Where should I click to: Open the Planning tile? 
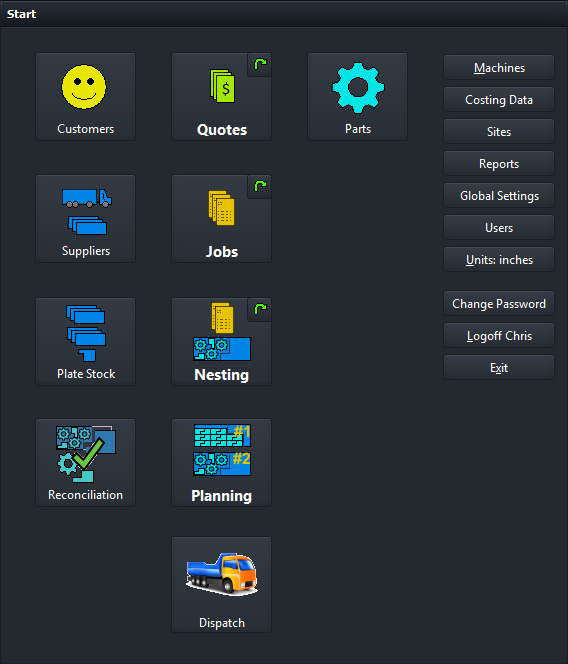point(221,462)
